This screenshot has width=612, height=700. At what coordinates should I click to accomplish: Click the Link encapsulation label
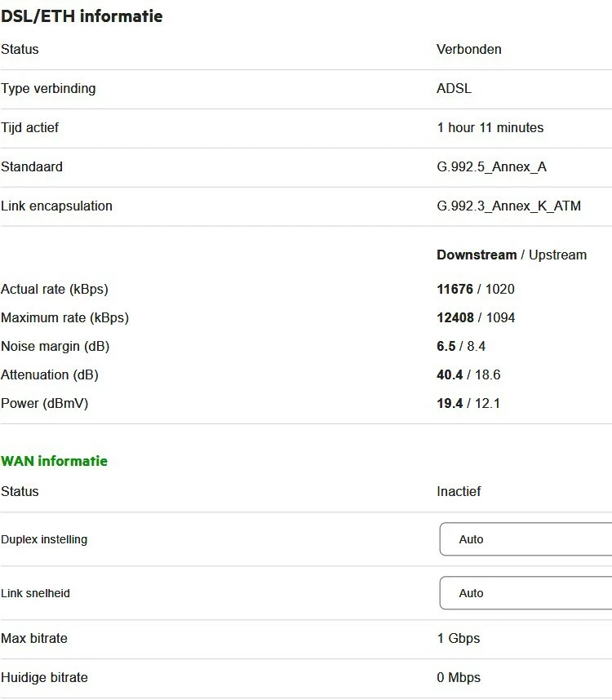coord(56,206)
